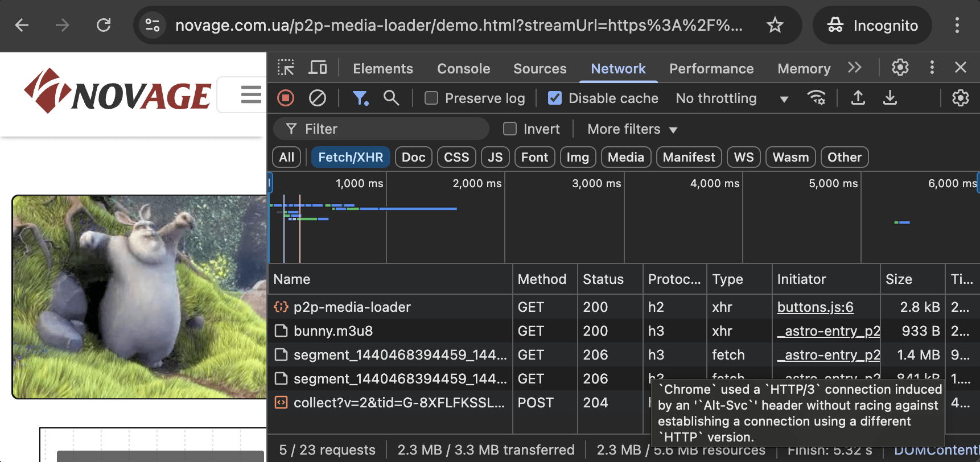
Task: Switch to Performance tab
Action: click(x=711, y=68)
